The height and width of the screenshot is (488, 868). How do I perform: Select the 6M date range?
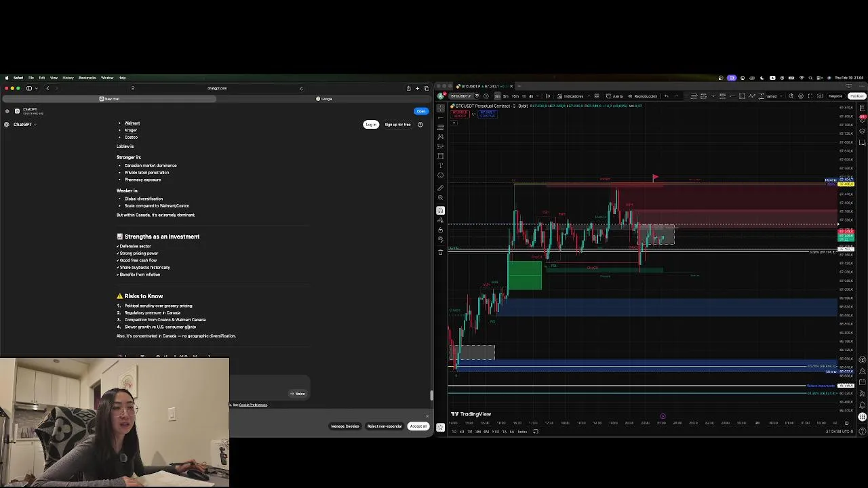[486, 432]
